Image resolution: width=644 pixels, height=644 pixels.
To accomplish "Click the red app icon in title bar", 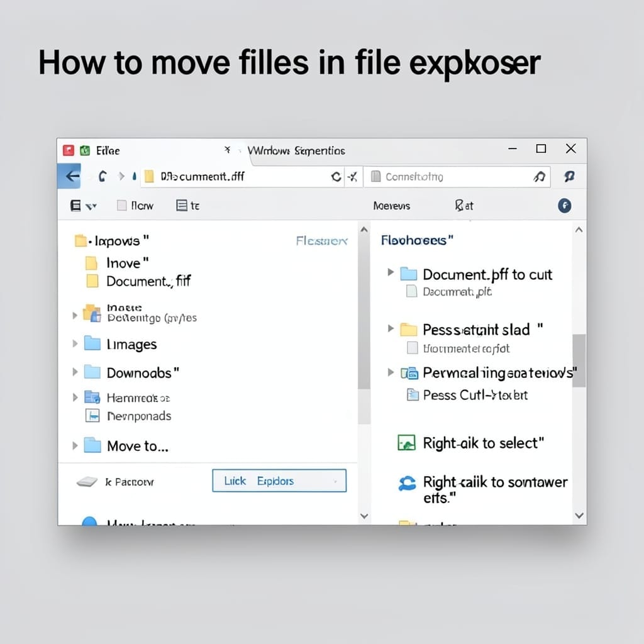I will pos(68,150).
